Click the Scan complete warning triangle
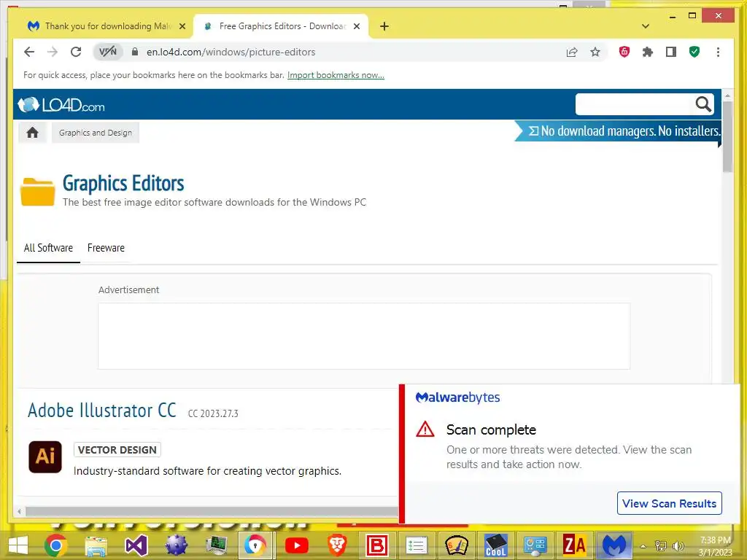 pyautogui.click(x=425, y=429)
